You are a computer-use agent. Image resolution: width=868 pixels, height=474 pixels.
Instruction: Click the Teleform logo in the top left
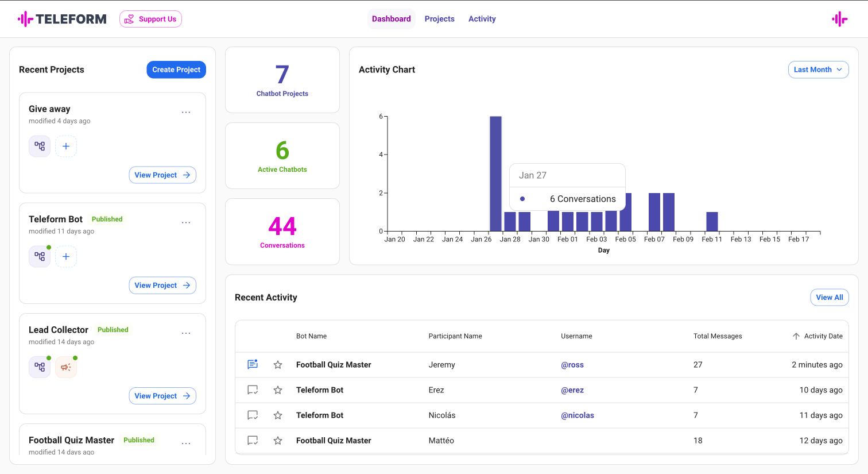click(x=62, y=18)
